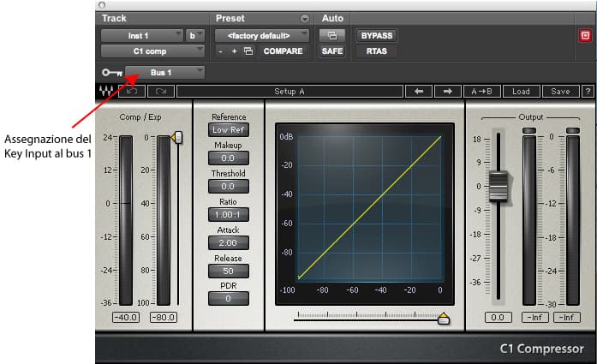Click the Output 0.0 value box
This screenshot has width=597, height=364.
pyautogui.click(x=498, y=317)
